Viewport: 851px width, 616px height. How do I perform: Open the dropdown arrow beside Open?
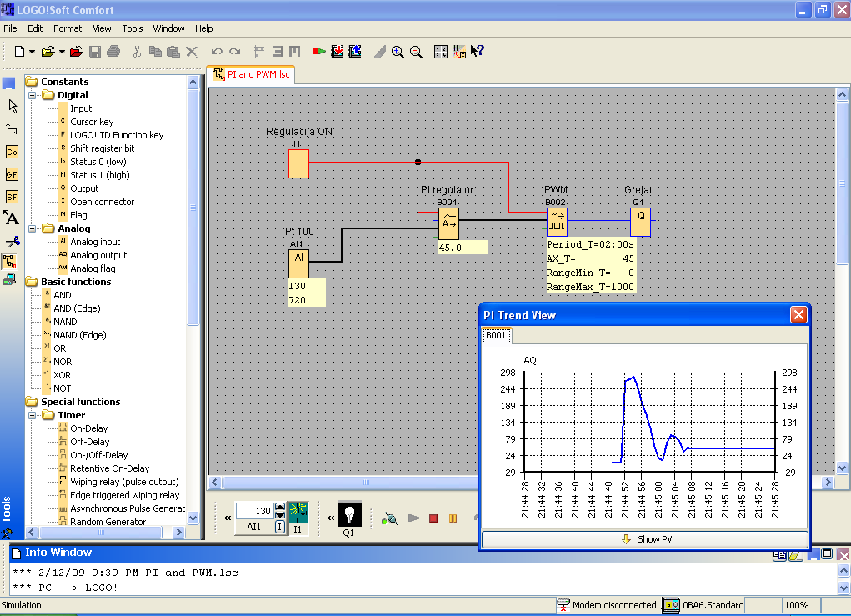pyautogui.click(x=62, y=53)
